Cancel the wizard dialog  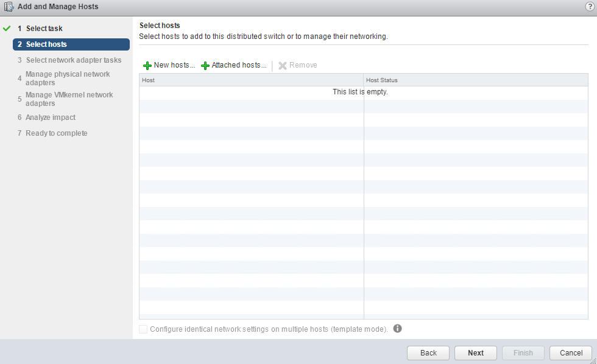[x=571, y=353]
